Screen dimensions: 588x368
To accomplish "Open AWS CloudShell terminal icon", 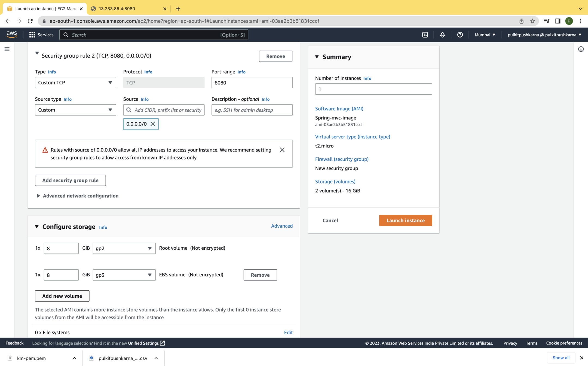I will click(x=425, y=35).
